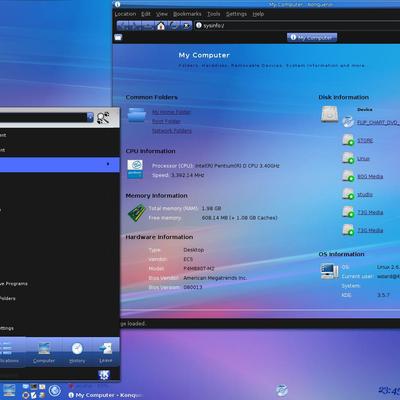This screenshot has height=400, width=400.
Task: Stop loading with the toolbar stop icon
Action: click(187, 26)
